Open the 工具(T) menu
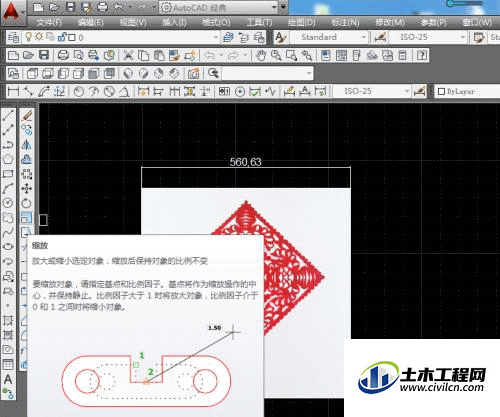This screenshot has width=500, height=417. [x=259, y=23]
